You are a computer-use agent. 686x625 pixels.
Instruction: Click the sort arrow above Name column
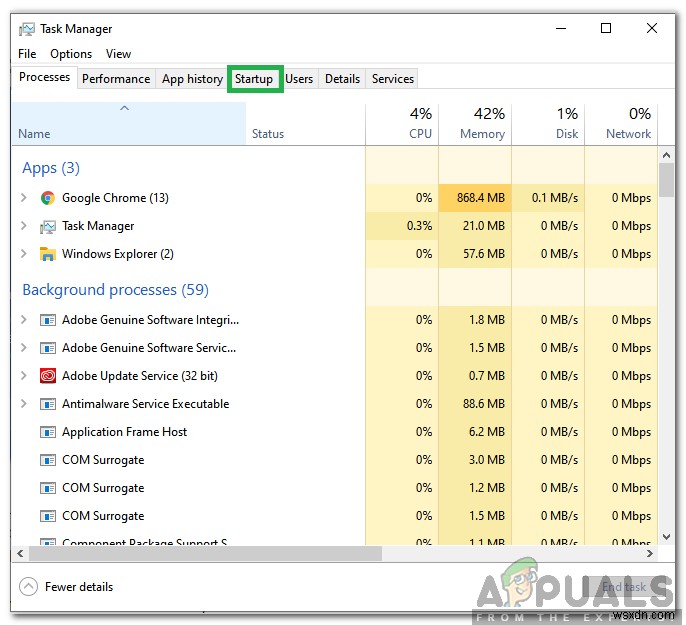[125, 108]
